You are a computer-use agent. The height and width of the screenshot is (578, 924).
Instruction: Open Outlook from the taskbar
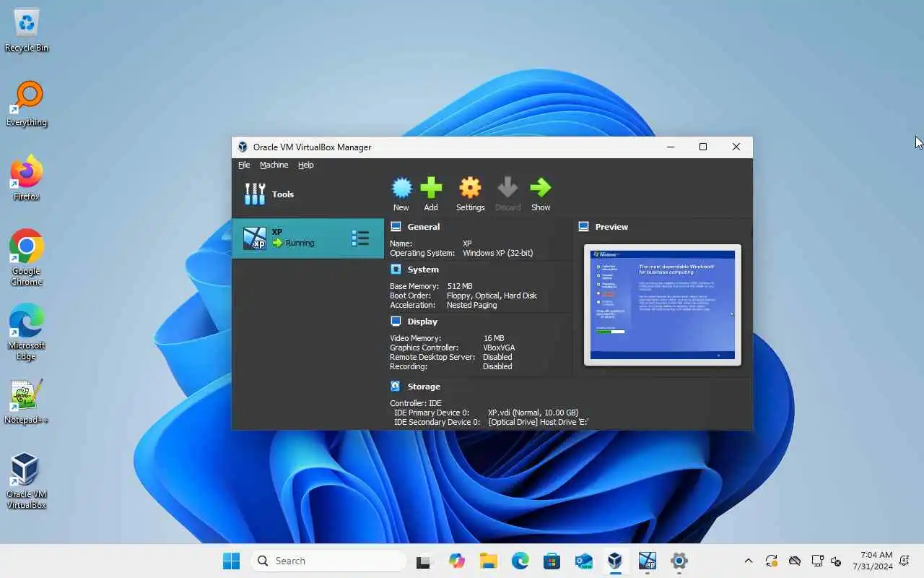point(583,561)
